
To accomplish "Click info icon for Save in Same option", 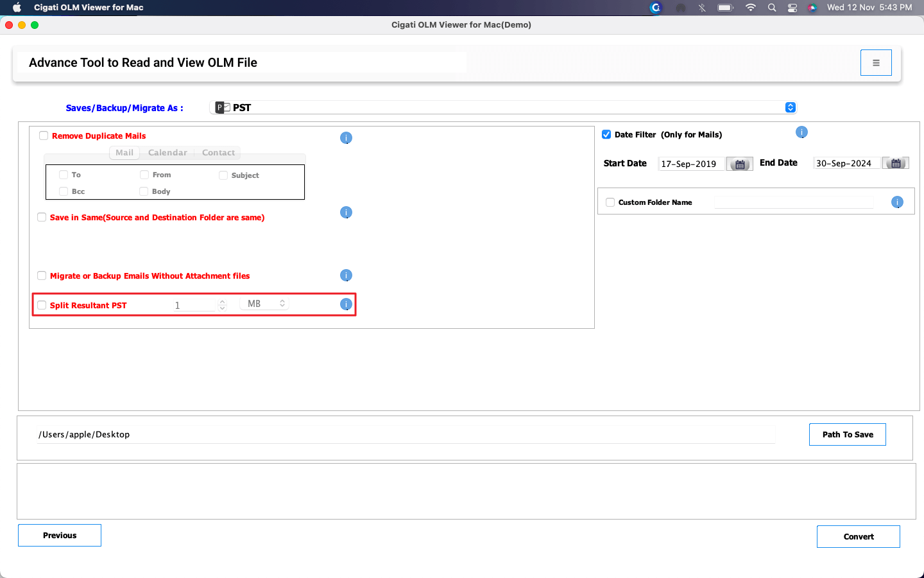I will pos(346,213).
